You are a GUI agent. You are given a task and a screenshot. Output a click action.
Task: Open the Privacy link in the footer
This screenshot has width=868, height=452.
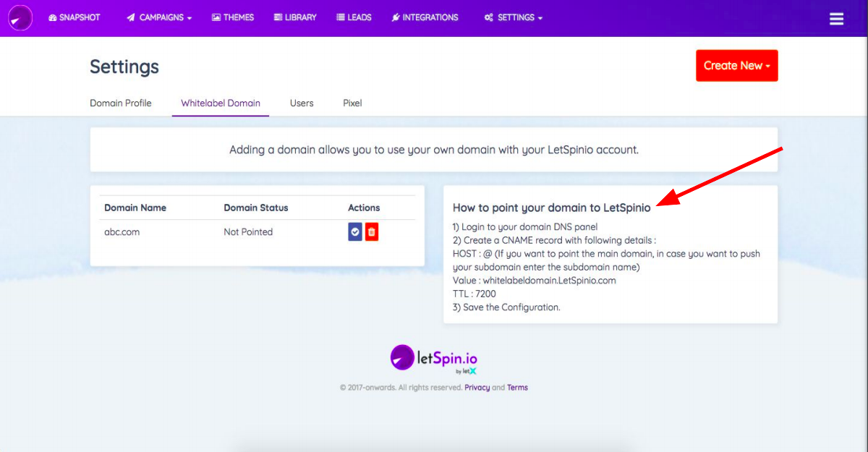(x=477, y=388)
